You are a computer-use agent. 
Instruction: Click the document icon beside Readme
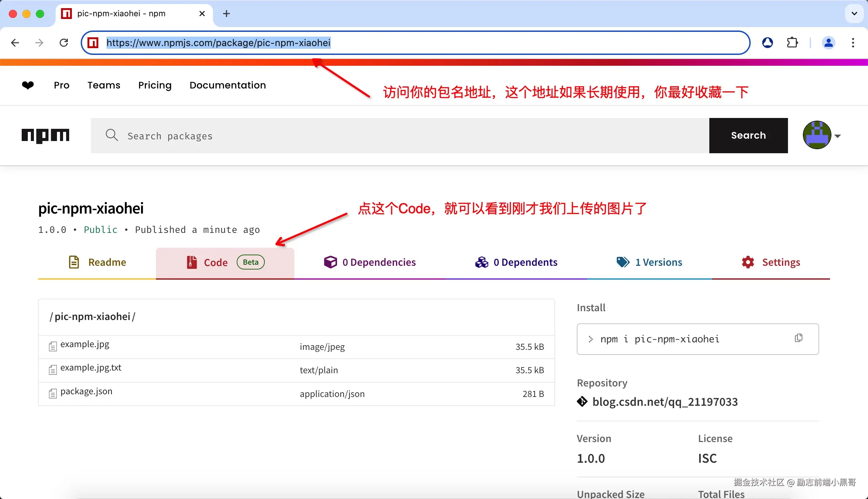coord(74,262)
